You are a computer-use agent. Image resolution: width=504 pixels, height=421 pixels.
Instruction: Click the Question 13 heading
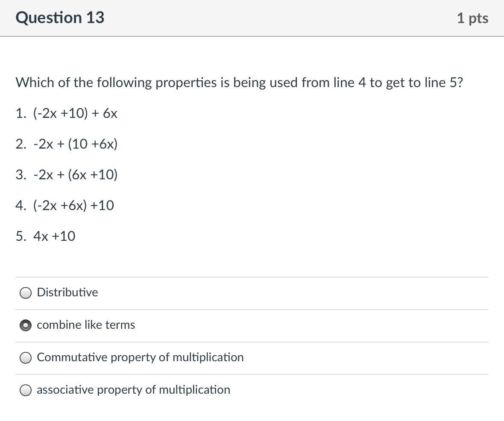60,18
